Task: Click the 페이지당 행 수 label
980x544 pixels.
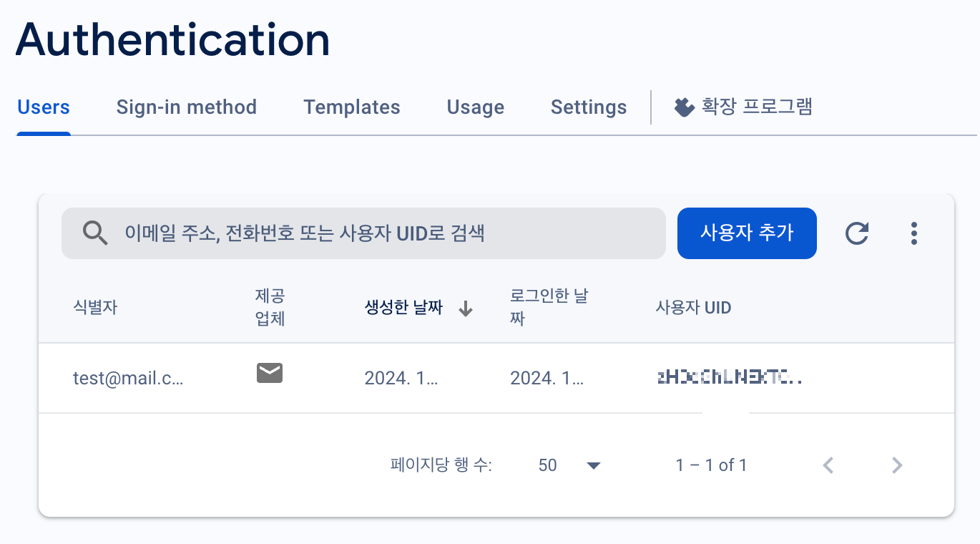Action: coord(441,465)
